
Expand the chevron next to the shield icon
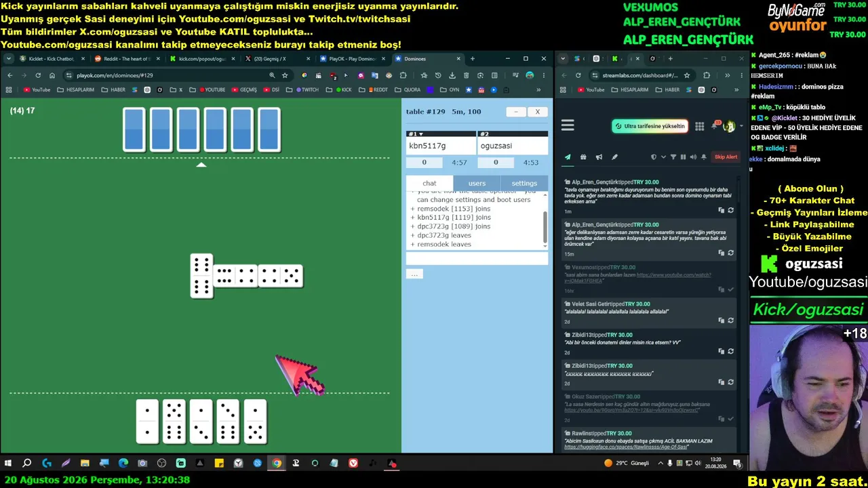tap(663, 157)
